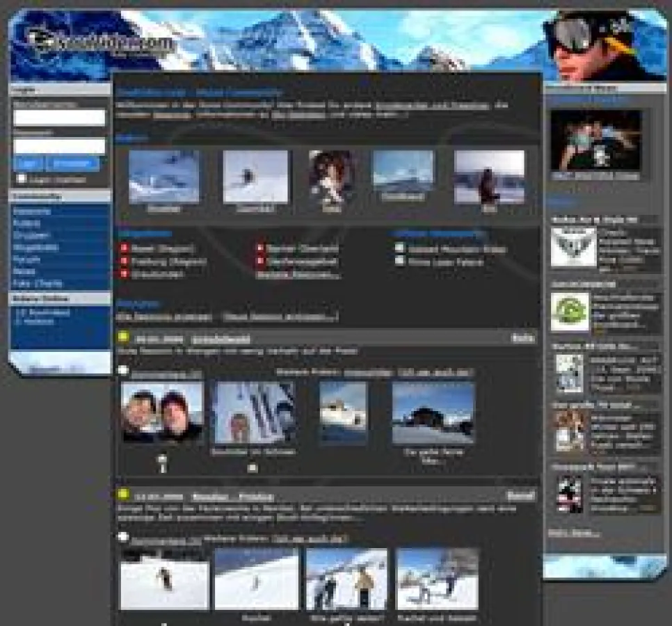Click the red icon next to Berner Oberland
672x626 pixels.
click(259, 246)
